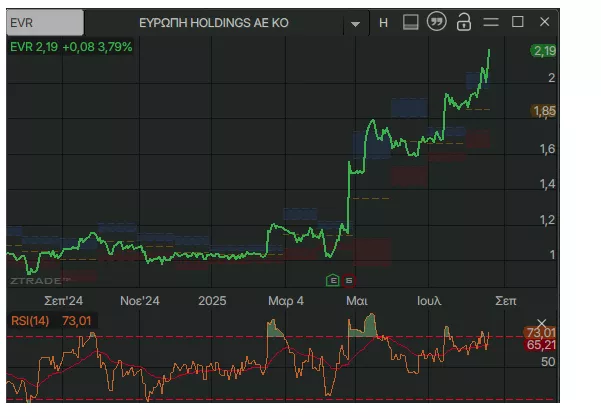The height and width of the screenshot is (419, 601).
Task: Click the orange 73,01 RSI axis tag
Action: pos(540,332)
